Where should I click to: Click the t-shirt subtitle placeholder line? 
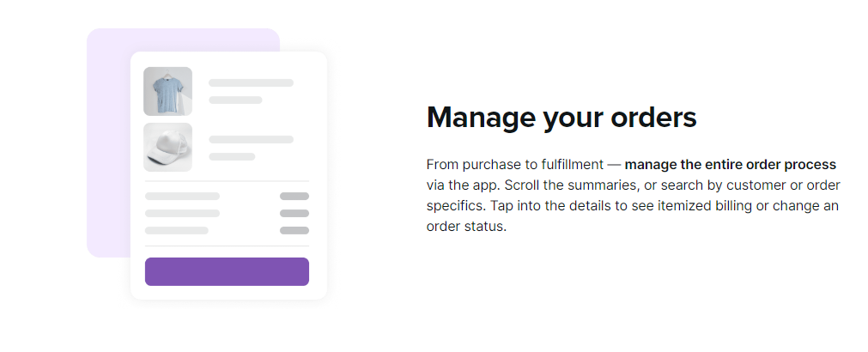point(235,100)
